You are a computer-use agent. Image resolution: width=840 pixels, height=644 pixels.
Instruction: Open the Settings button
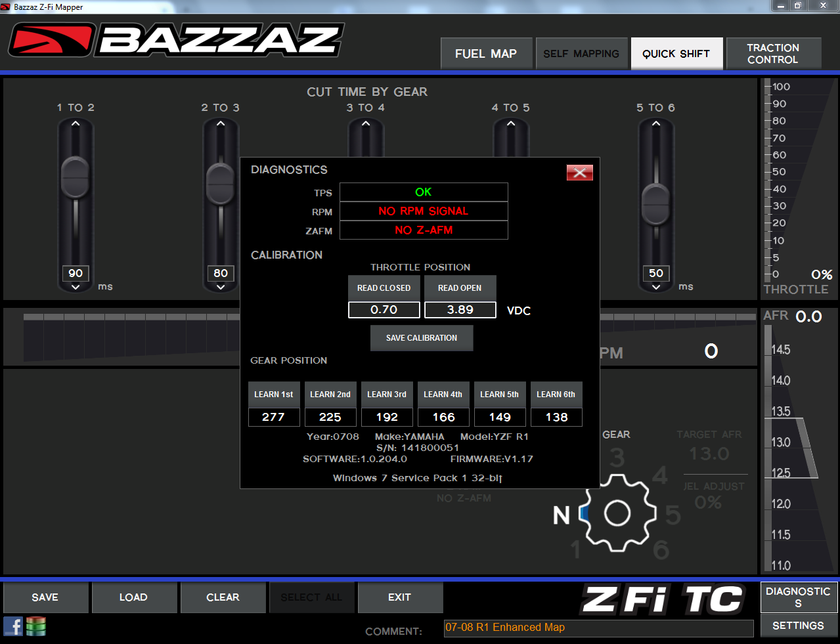[798, 626]
